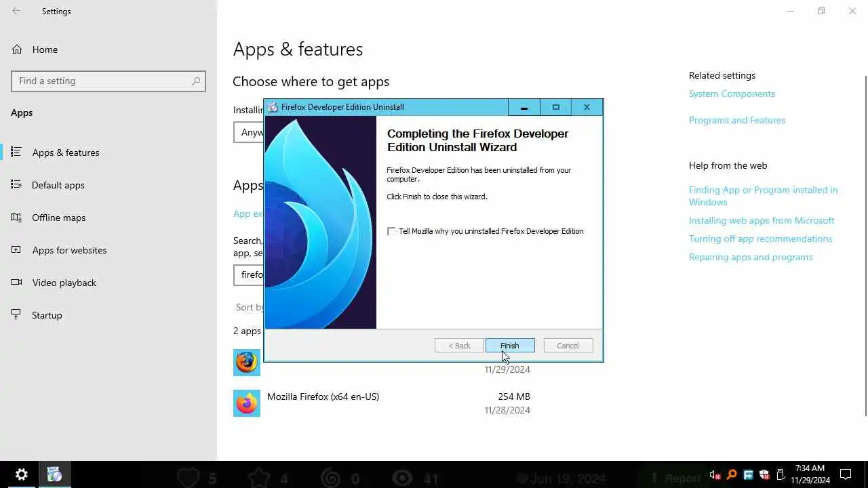Click the Startup sidebar icon
Screen dimensions: 868x488
(x=16, y=314)
